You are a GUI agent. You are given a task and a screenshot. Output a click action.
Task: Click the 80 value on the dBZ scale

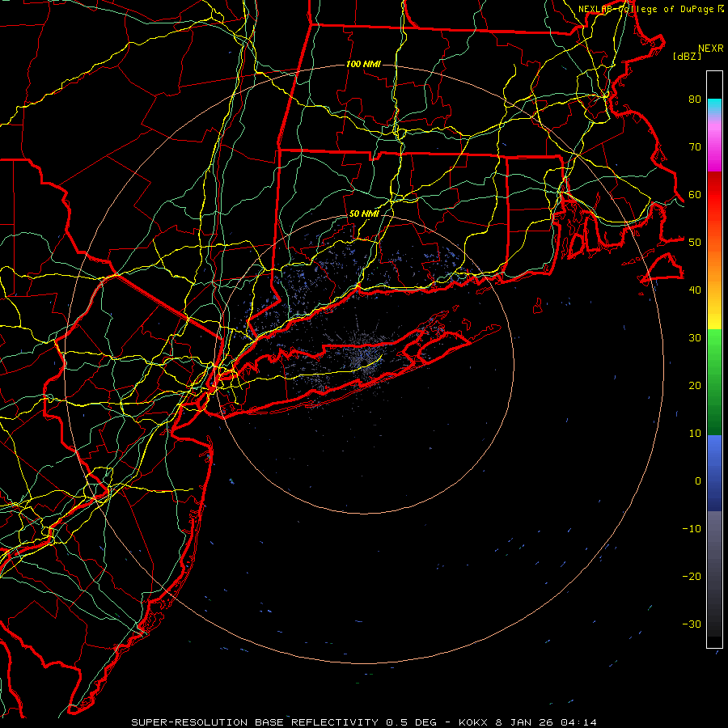point(695,99)
